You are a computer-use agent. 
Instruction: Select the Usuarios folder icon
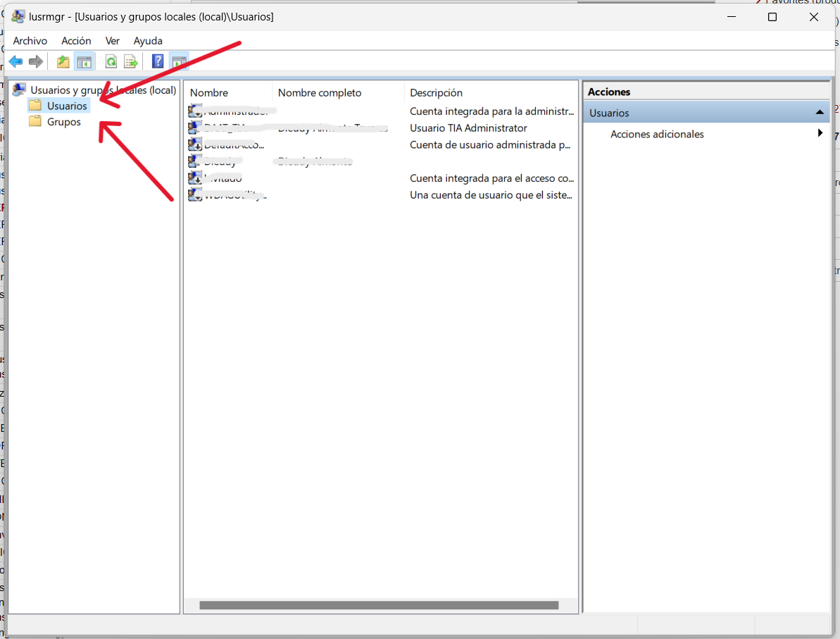(35, 105)
